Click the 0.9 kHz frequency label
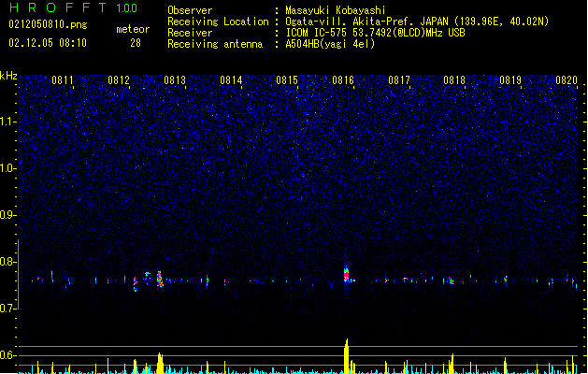This screenshot has width=588, height=374. pyautogui.click(x=7, y=215)
